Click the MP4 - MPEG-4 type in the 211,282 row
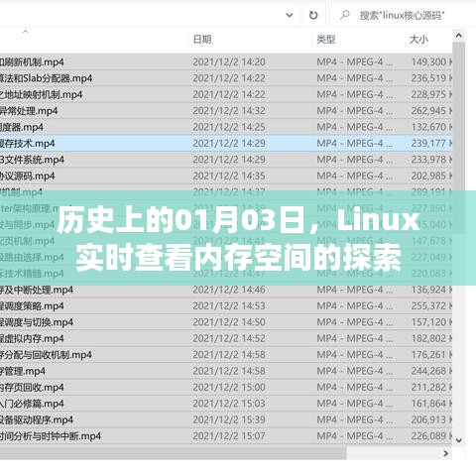 (x=355, y=388)
